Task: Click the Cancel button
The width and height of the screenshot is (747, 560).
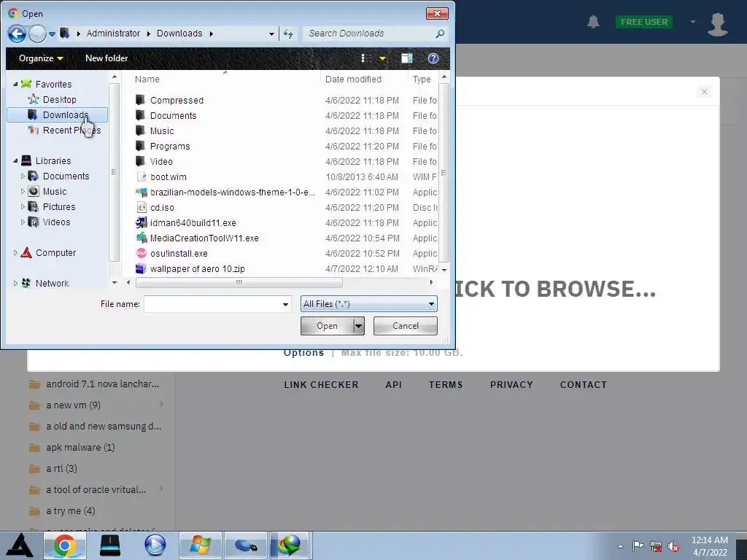Action: click(x=406, y=326)
